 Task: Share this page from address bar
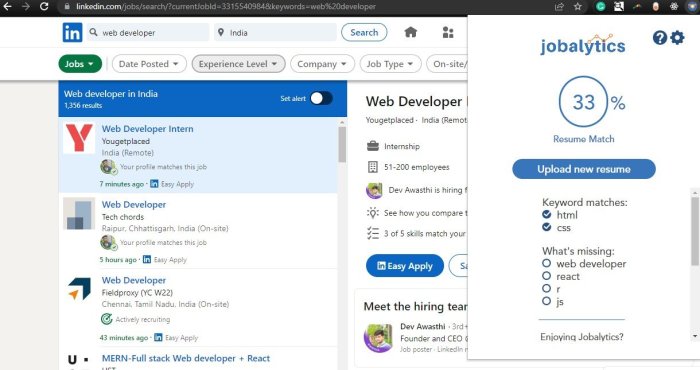pos(559,7)
